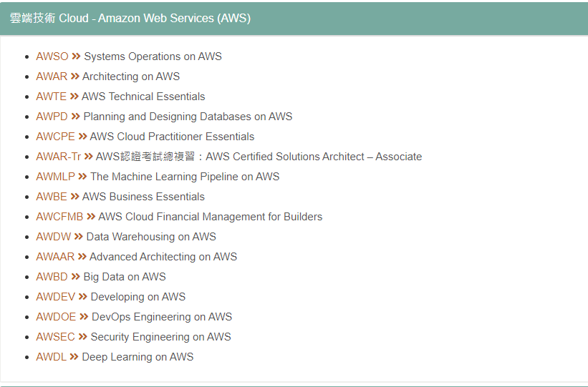Open the AWDEV Developing on AWS link
The width and height of the screenshot is (588, 387).
(x=55, y=297)
